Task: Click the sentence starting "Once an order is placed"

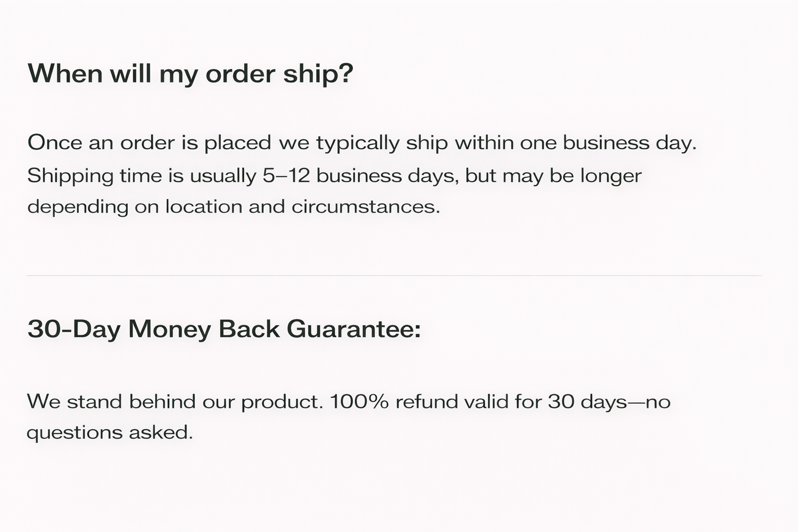Action: (x=362, y=143)
